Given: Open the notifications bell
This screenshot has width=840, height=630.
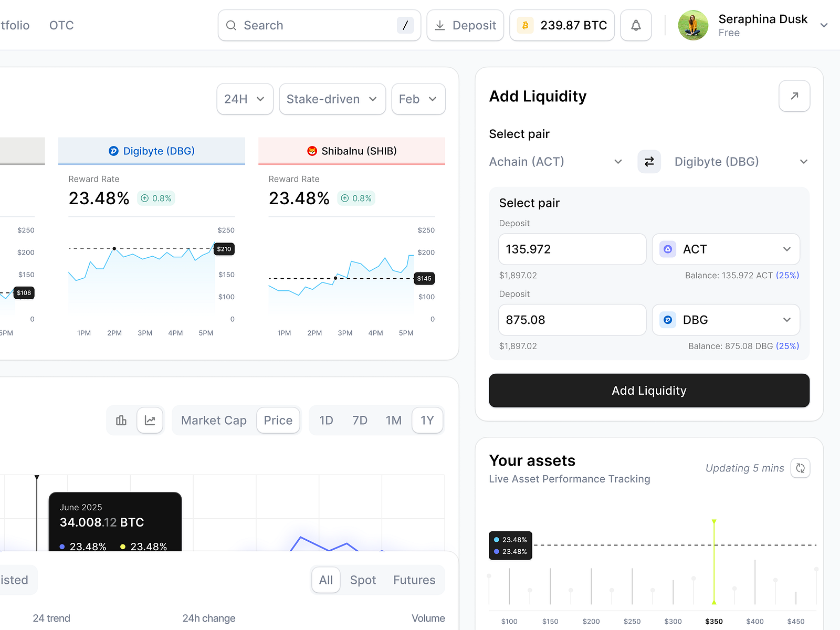Looking at the screenshot, I should tap(636, 25).
